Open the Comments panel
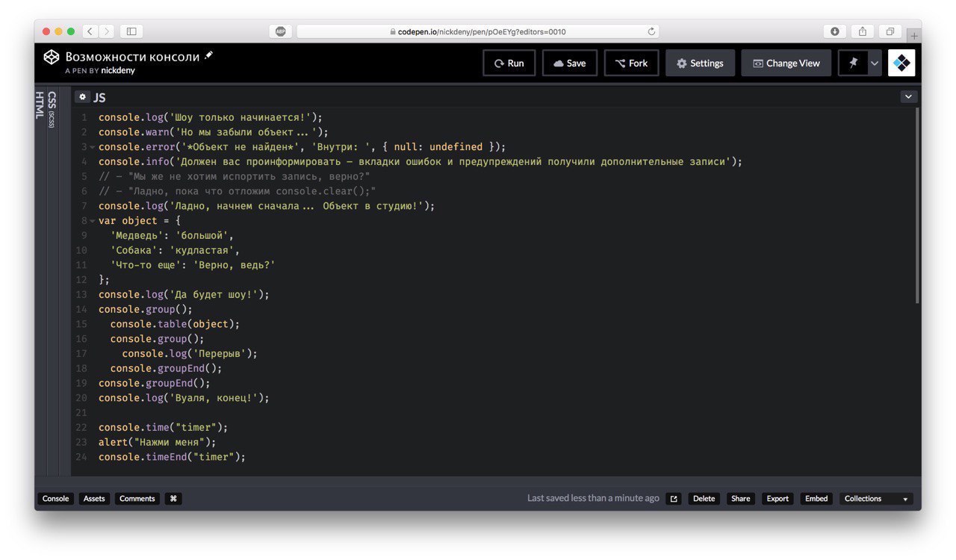The width and height of the screenshot is (956, 560). click(137, 499)
